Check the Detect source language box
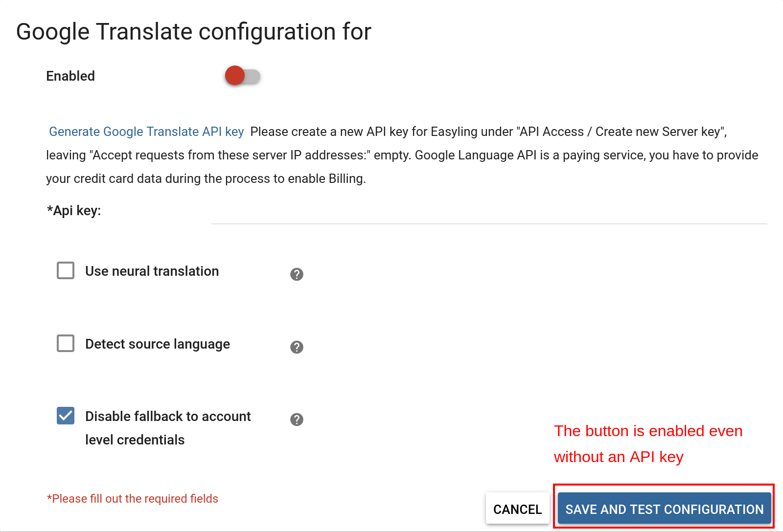The height and width of the screenshot is (532, 783). coord(66,343)
